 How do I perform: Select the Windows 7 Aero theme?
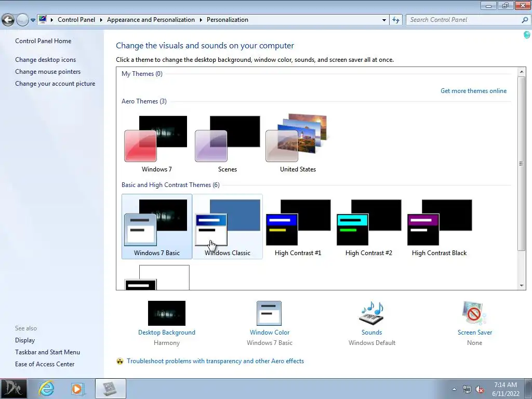pos(156,143)
